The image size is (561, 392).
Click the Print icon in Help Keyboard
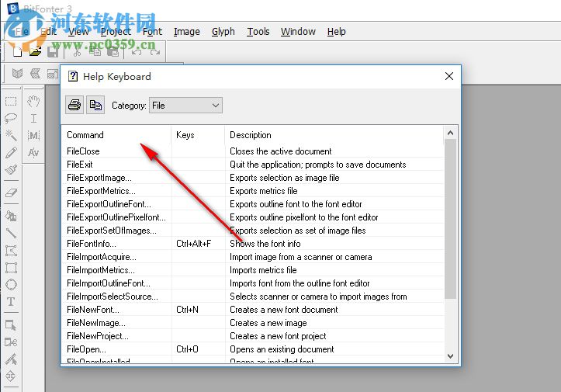coord(74,105)
